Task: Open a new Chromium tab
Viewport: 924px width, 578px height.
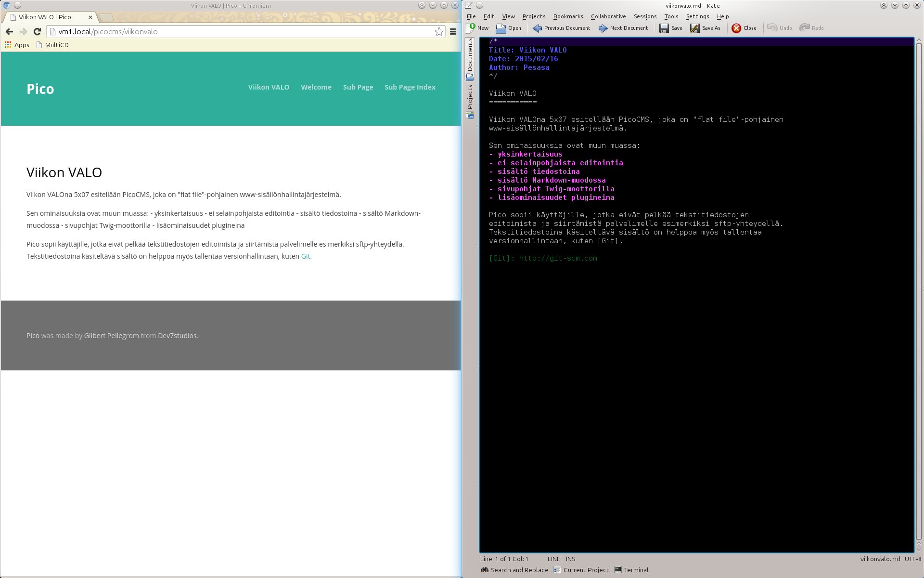Action: (106, 17)
